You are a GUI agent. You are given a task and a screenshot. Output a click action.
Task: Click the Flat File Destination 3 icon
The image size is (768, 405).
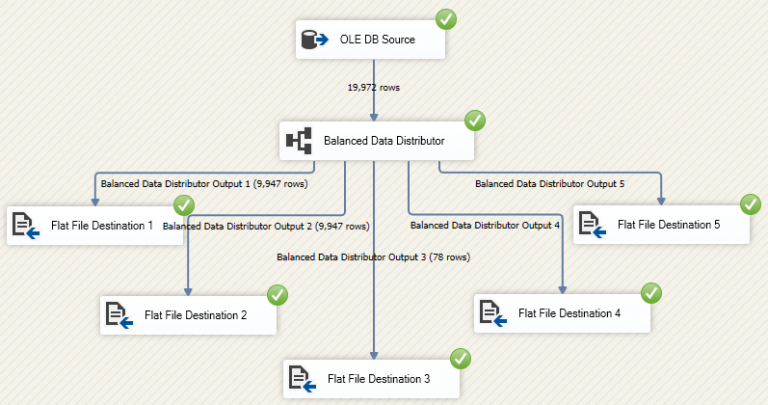302,379
